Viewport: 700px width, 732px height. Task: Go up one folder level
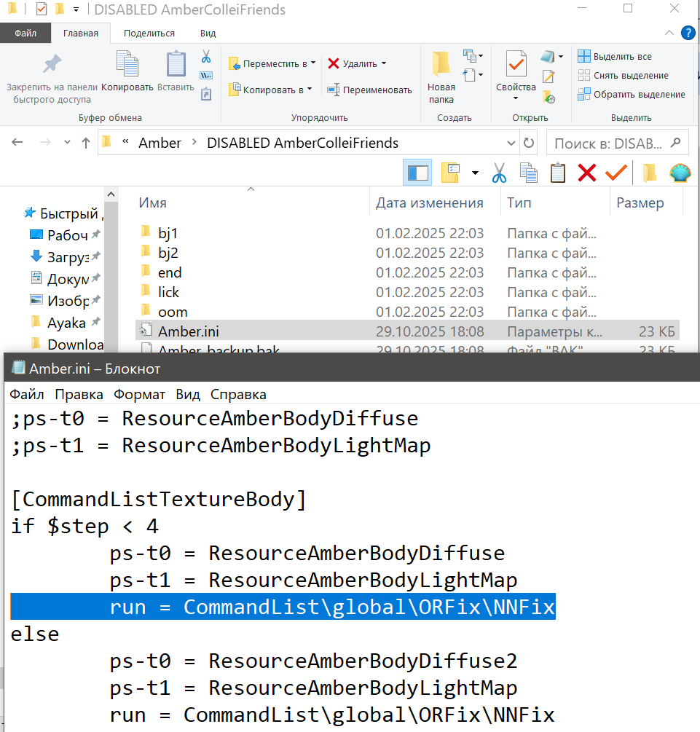85,142
